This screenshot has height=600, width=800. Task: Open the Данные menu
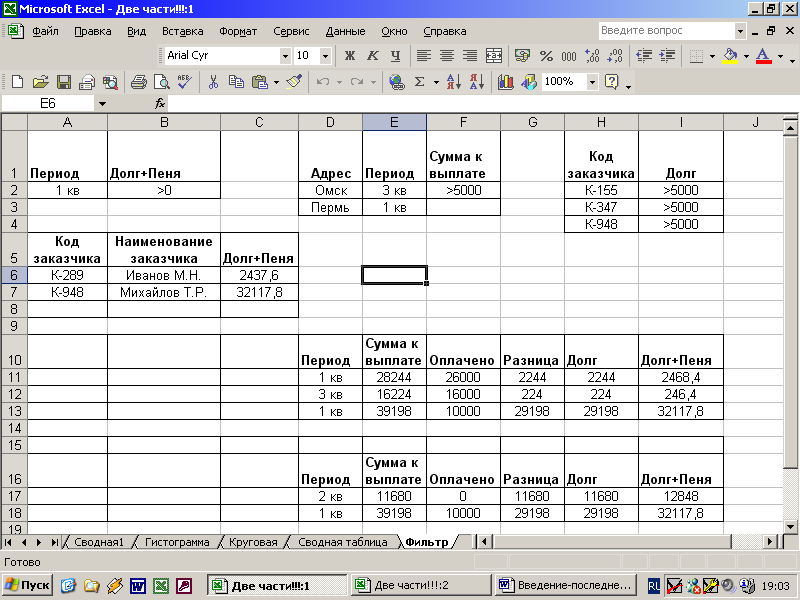(x=345, y=31)
